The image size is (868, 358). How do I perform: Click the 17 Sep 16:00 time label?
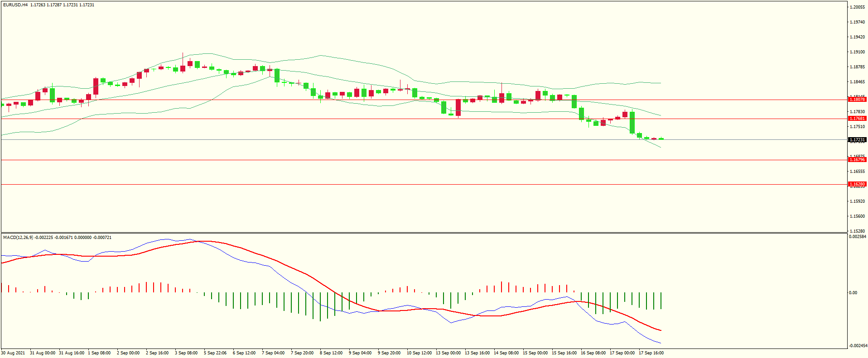click(651, 353)
